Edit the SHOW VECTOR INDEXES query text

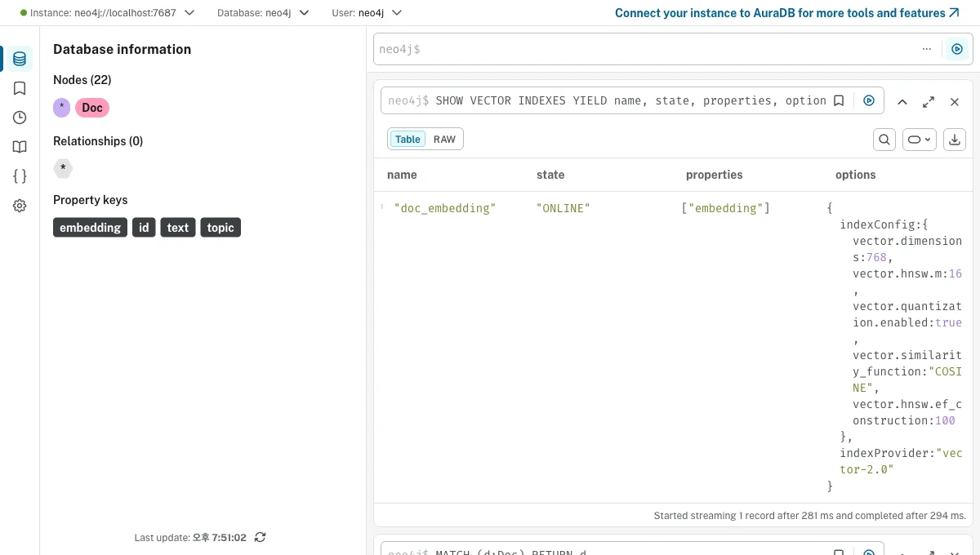click(630, 100)
